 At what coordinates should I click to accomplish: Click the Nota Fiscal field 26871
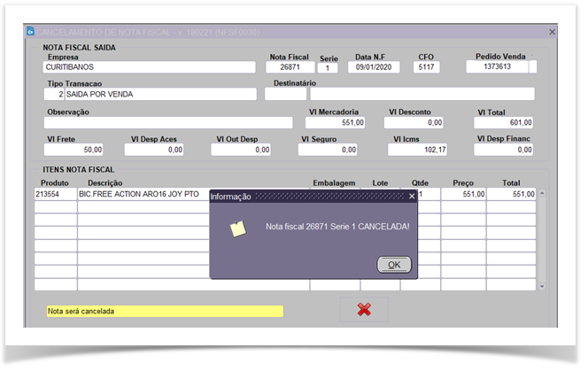click(290, 67)
